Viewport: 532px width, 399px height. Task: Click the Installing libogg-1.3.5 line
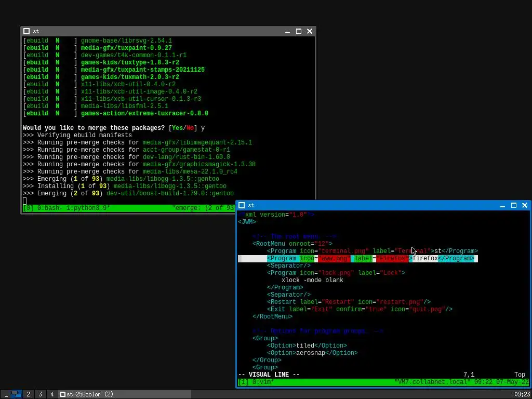point(125,187)
